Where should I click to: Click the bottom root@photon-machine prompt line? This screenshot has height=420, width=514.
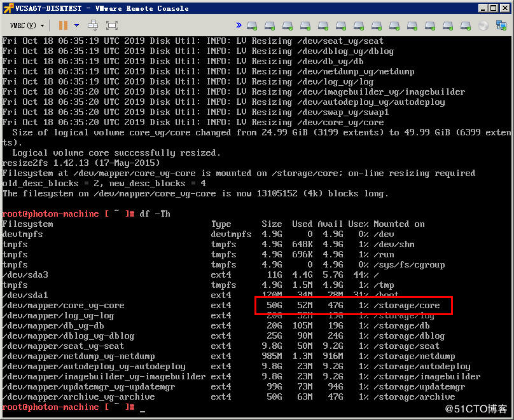click(73, 407)
